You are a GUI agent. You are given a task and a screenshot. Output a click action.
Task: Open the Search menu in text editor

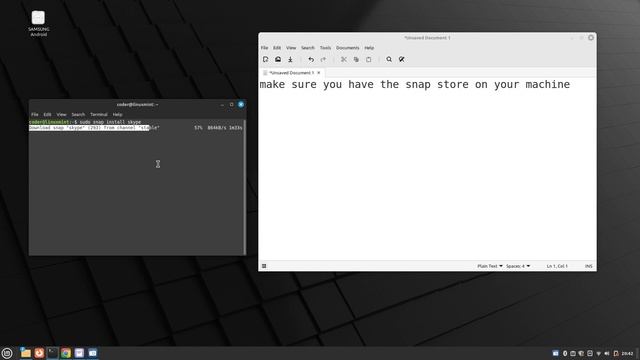point(308,48)
